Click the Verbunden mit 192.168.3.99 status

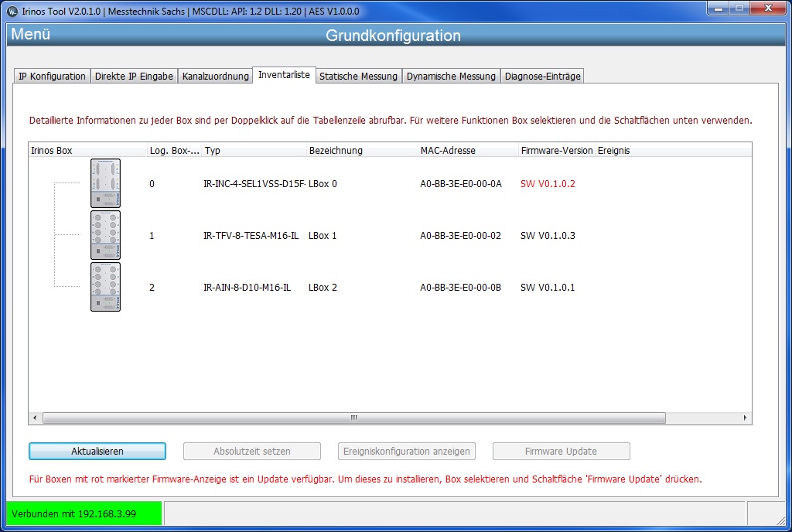click(x=84, y=514)
